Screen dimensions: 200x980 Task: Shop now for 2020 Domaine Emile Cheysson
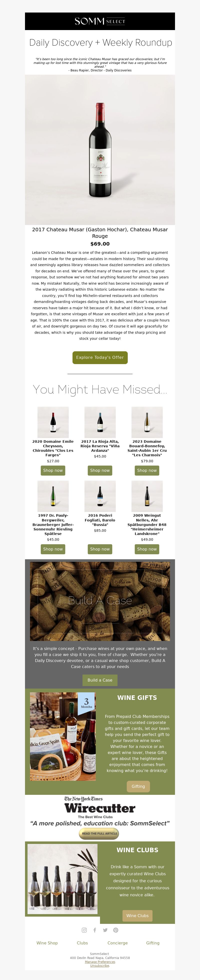click(x=53, y=470)
